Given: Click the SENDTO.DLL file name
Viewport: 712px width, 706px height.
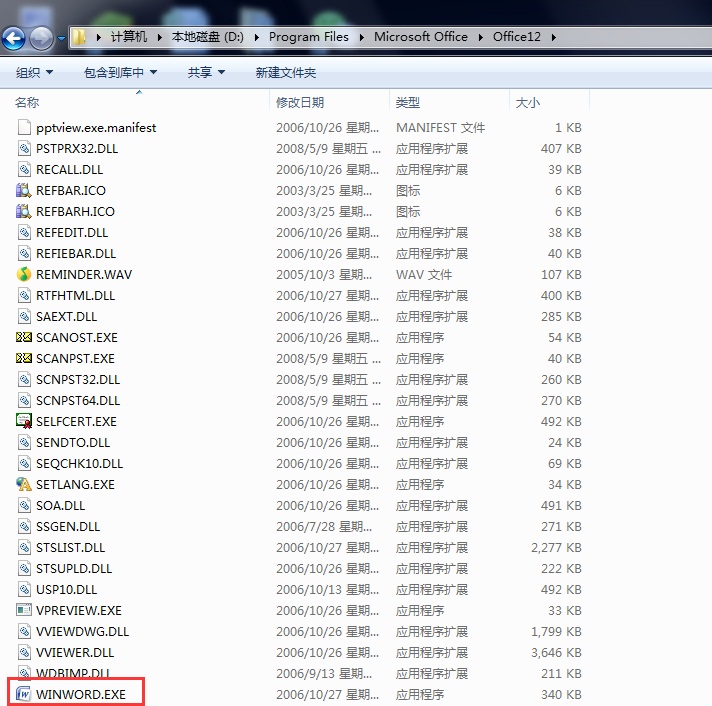Looking at the screenshot, I should click(73, 443).
